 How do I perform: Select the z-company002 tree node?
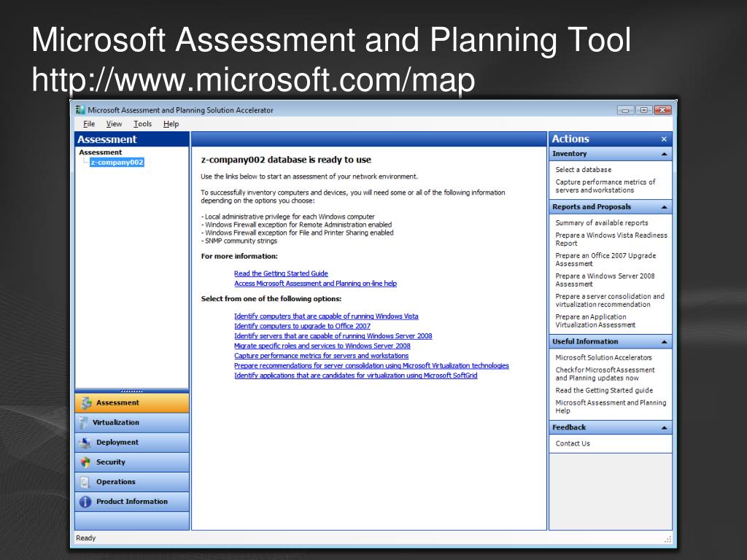point(117,163)
